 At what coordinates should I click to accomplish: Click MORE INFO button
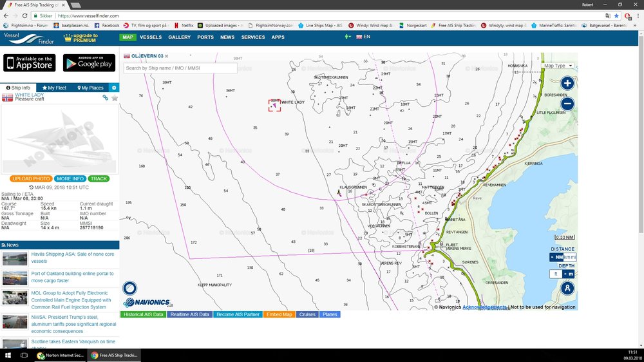pyautogui.click(x=70, y=178)
